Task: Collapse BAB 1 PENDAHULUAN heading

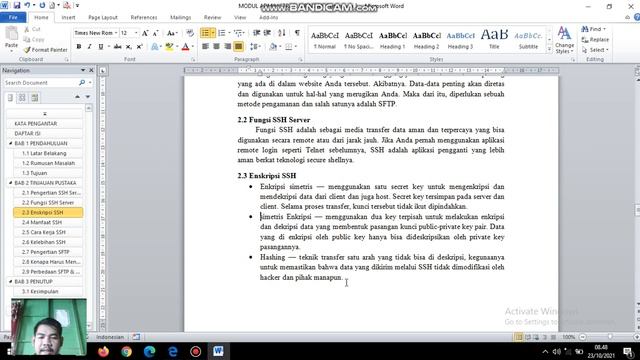Action: point(11,143)
